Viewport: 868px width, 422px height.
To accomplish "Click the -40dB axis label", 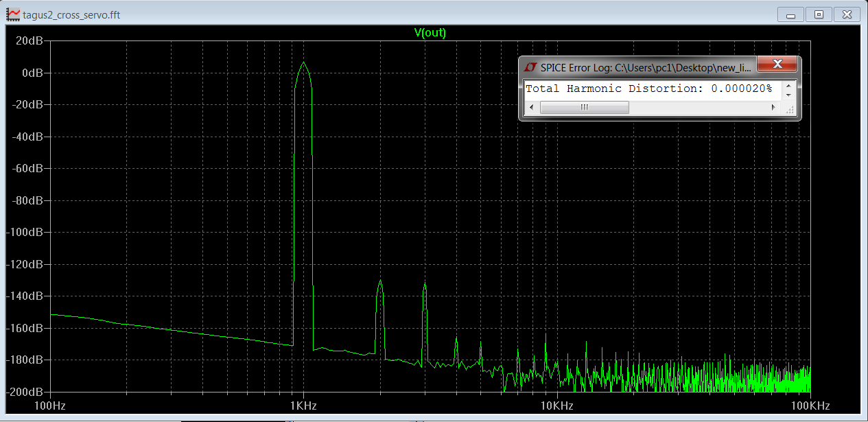I will coord(28,137).
